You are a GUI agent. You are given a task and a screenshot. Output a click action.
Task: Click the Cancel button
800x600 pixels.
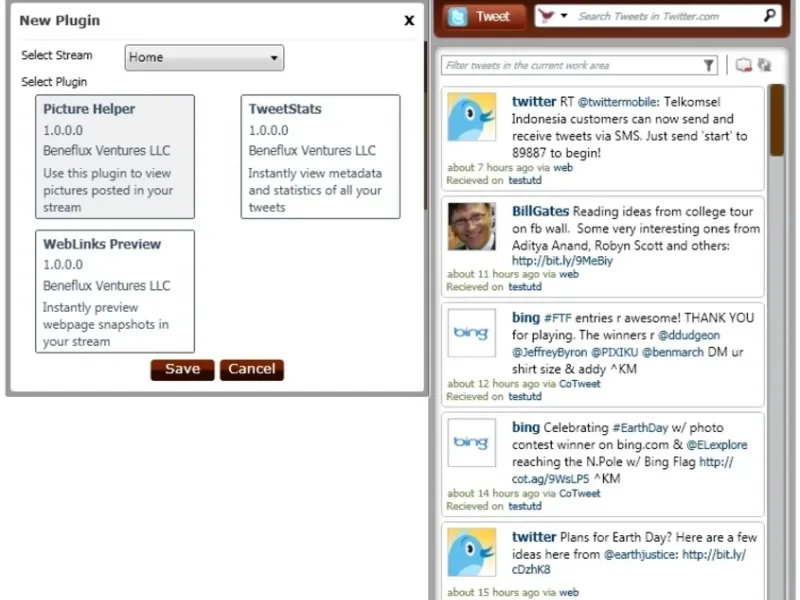(252, 369)
